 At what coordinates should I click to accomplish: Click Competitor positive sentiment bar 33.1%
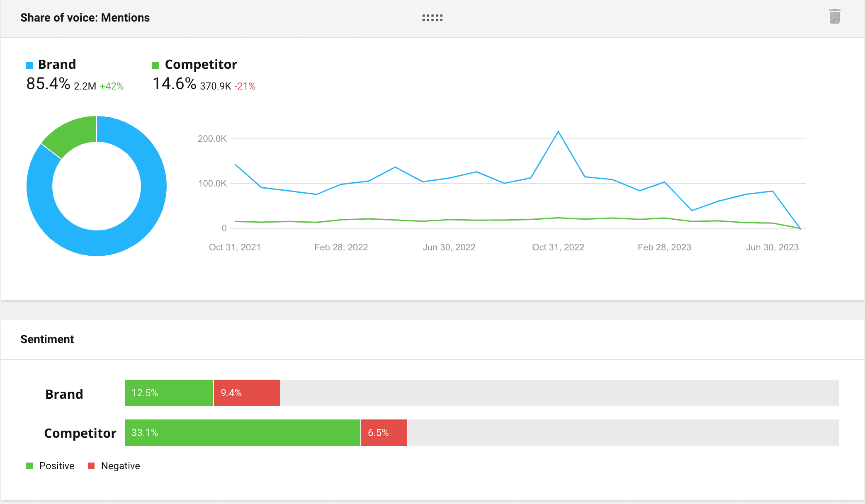click(243, 433)
